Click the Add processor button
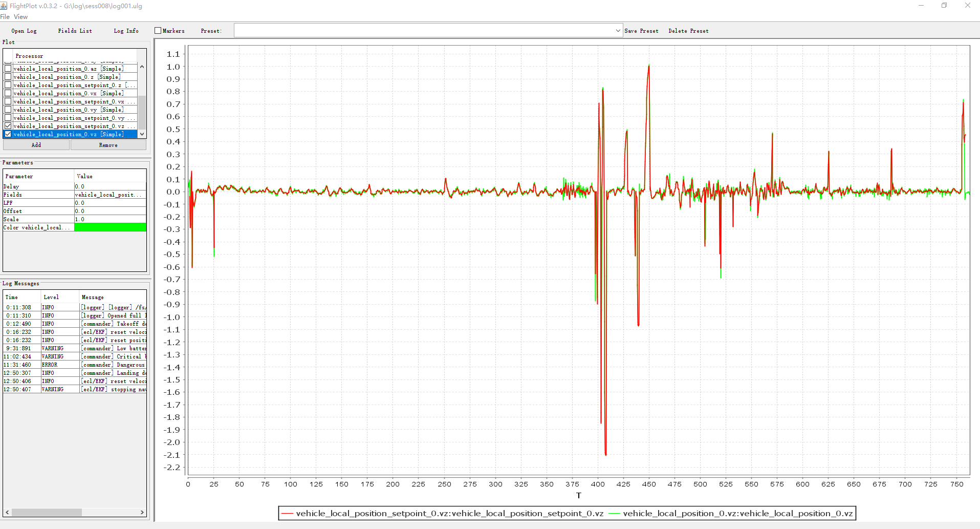The width and height of the screenshot is (980, 529). tap(36, 145)
